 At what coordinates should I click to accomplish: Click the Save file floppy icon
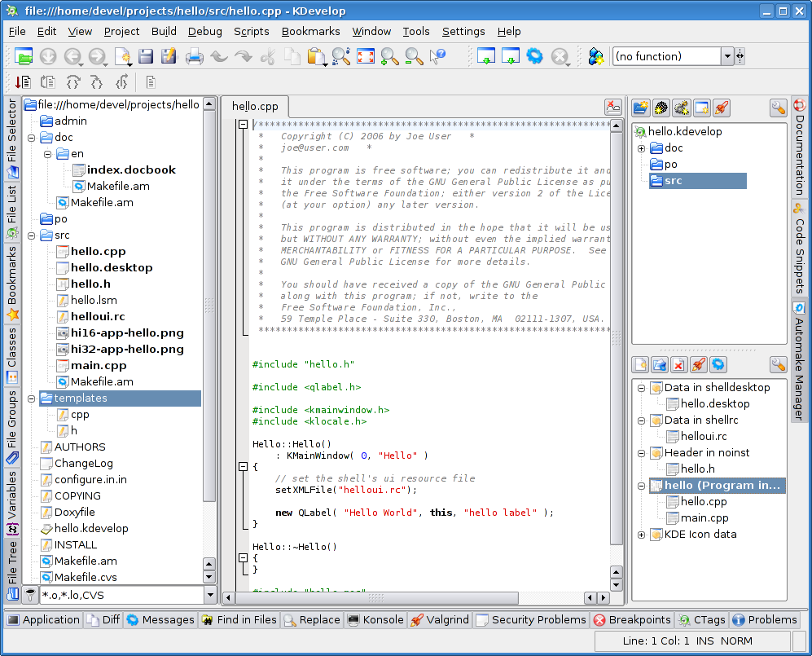(146, 56)
